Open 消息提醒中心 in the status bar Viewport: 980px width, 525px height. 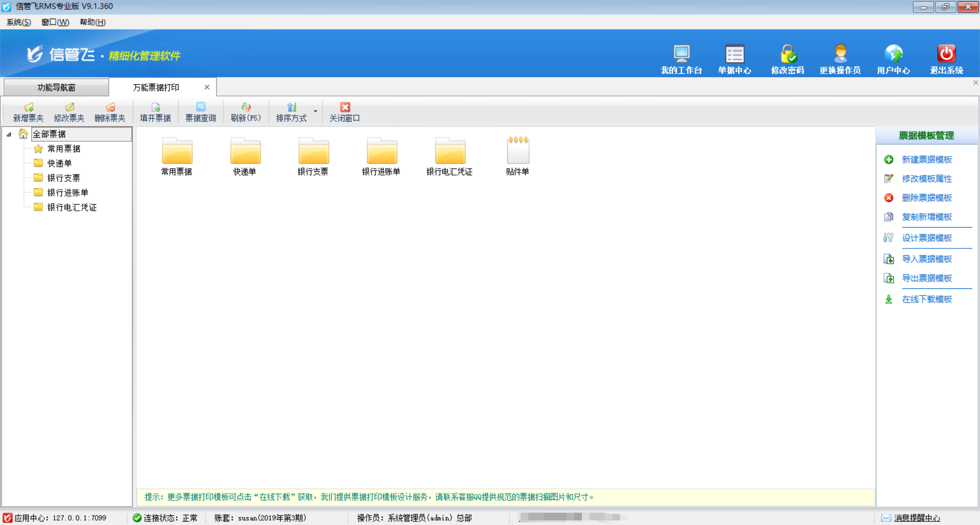917,518
